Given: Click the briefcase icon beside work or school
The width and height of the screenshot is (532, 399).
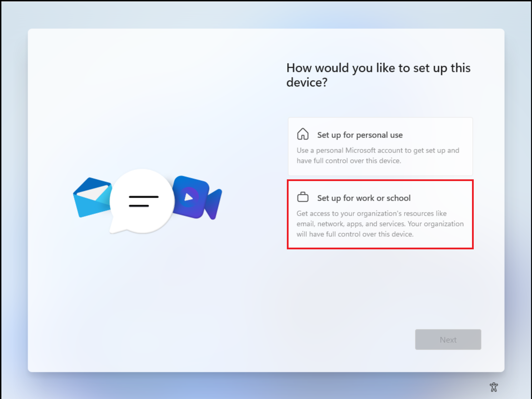Looking at the screenshot, I should [303, 197].
